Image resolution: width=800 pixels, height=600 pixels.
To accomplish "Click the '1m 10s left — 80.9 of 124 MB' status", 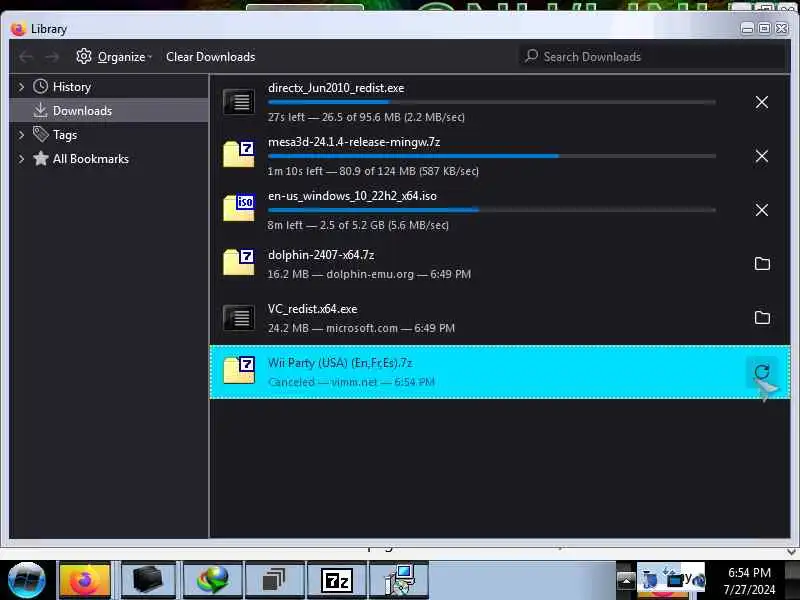I will [x=373, y=171].
